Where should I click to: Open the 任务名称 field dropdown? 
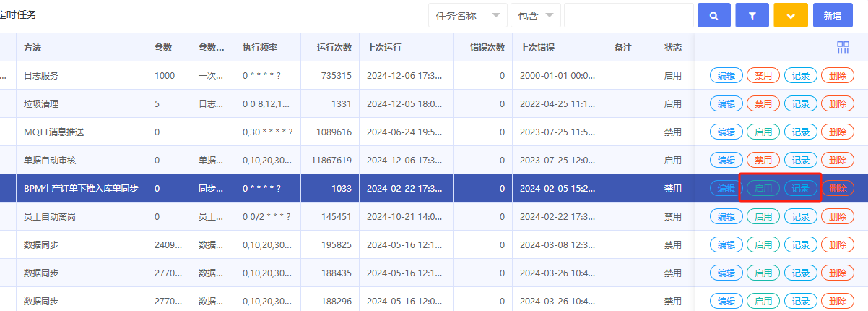pos(468,15)
